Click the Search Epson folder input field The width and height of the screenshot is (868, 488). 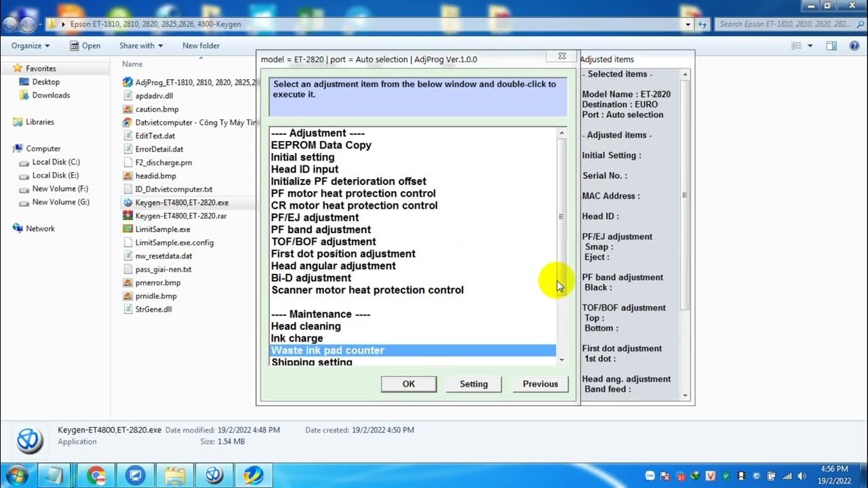[x=785, y=24]
